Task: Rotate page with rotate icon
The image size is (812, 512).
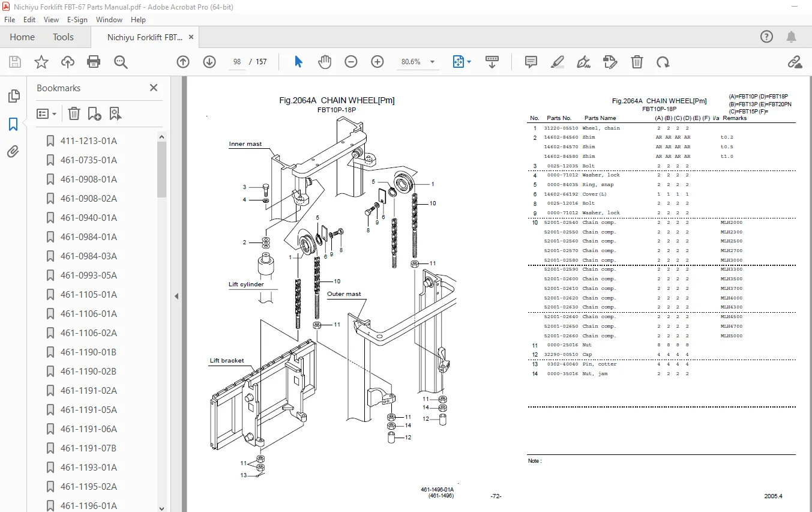Action: (663, 62)
